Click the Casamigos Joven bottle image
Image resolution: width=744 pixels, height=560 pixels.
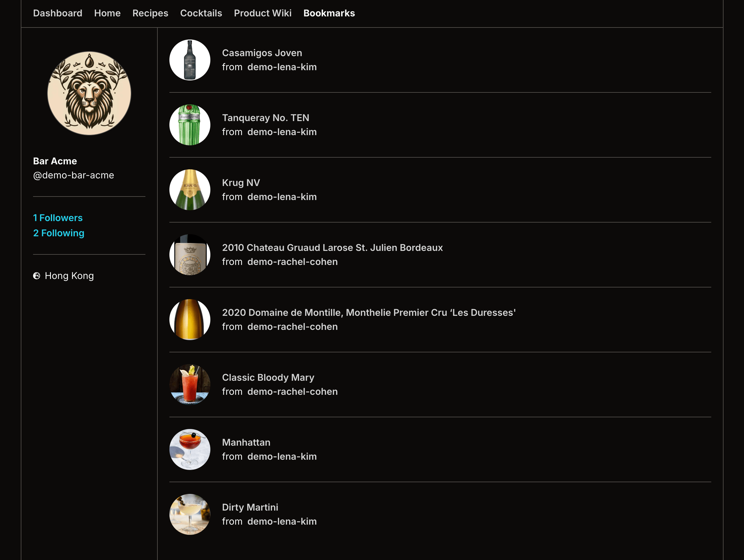click(x=190, y=60)
